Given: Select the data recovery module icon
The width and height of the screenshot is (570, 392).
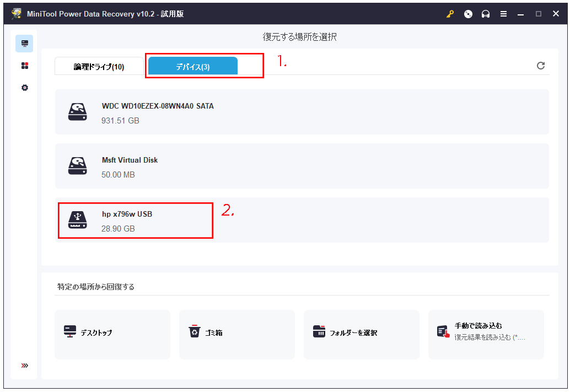Looking at the screenshot, I should pos(24,43).
